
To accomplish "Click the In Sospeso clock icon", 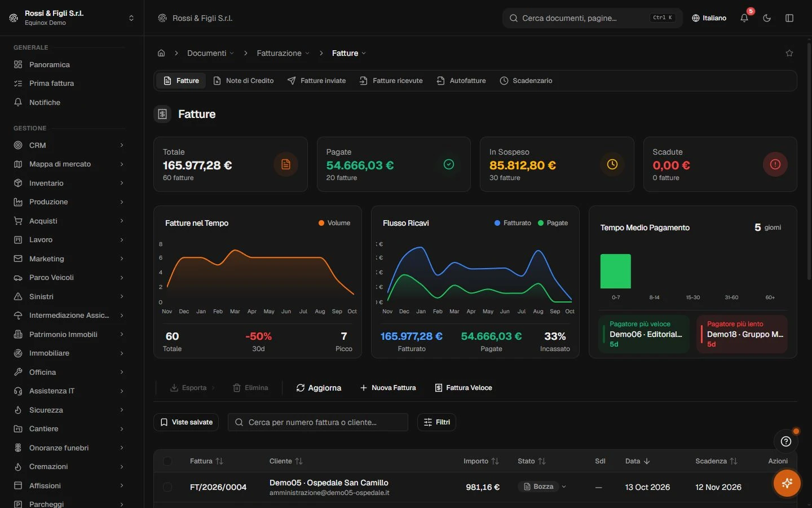I will pos(612,164).
